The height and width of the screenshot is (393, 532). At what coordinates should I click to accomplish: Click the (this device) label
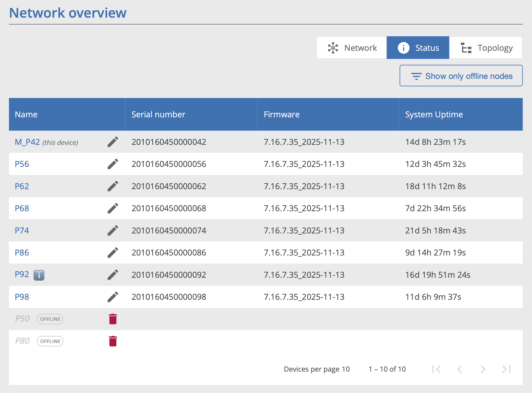click(x=60, y=143)
